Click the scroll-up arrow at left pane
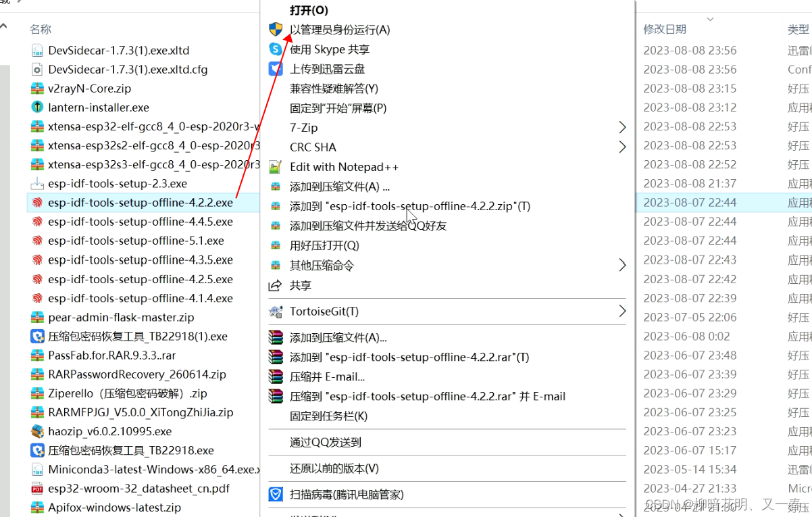The width and height of the screenshot is (812, 517). [x=4, y=27]
